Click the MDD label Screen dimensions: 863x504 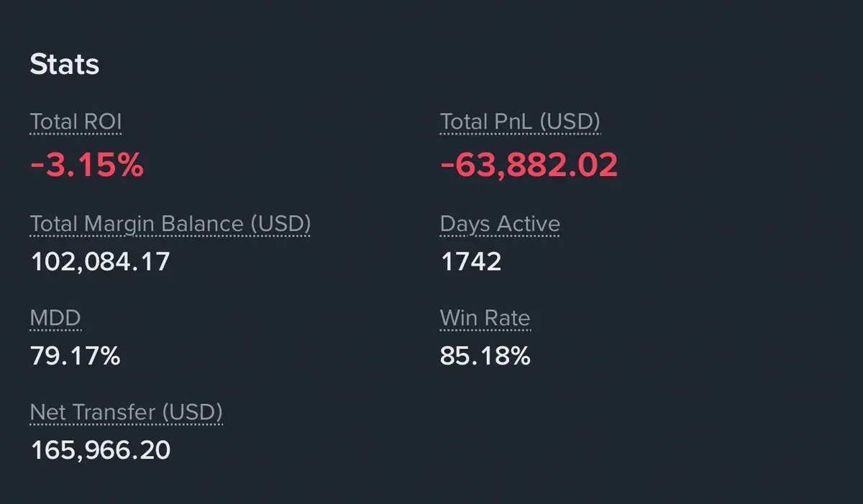[55, 318]
